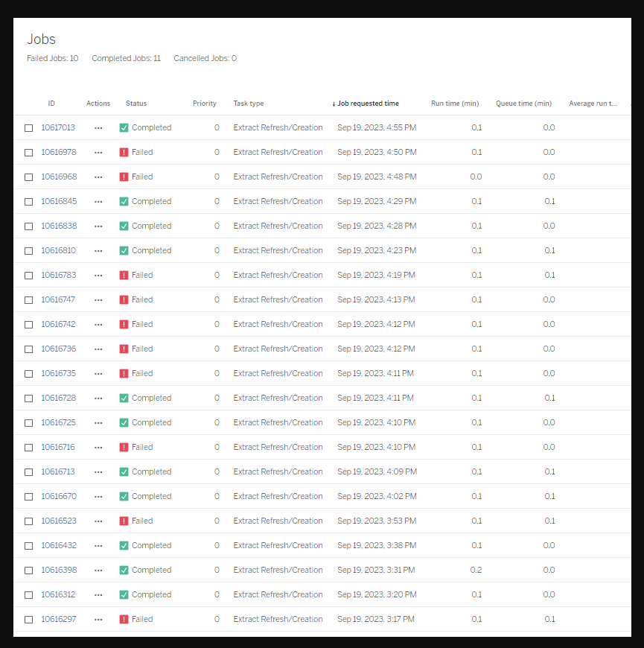Select checkbox for job 10616845
The width and height of the screenshot is (644, 648).
(28, 202)
